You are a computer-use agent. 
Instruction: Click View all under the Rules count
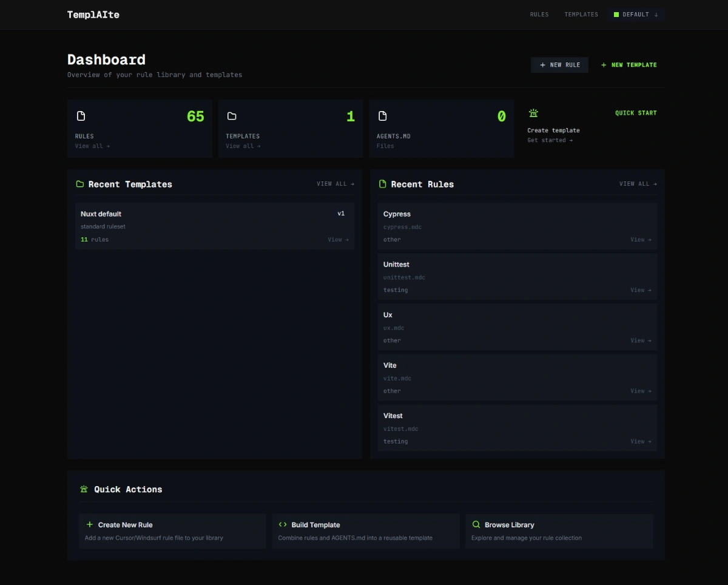(92, 146)
